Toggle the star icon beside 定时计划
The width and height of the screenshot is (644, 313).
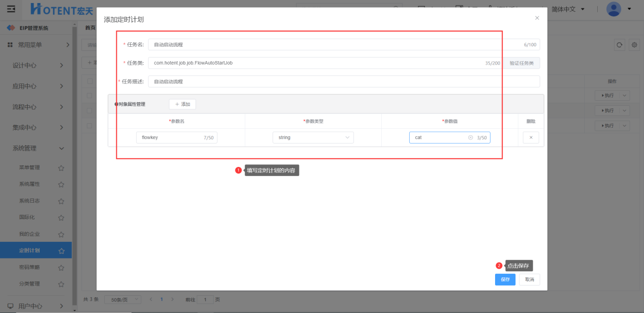pyautogui.click(x=61, y=251)
